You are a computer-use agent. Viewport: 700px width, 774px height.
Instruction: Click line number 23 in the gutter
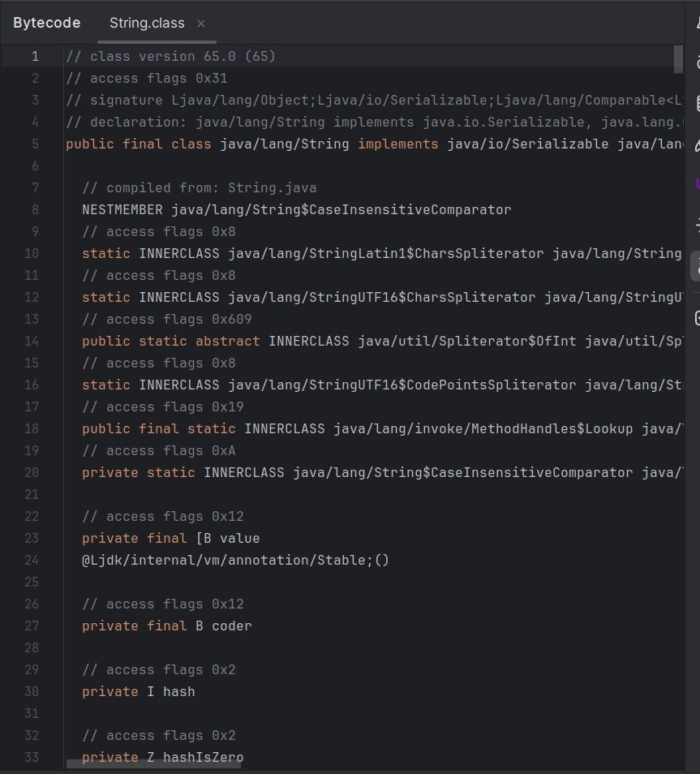[x=31, y=538]
